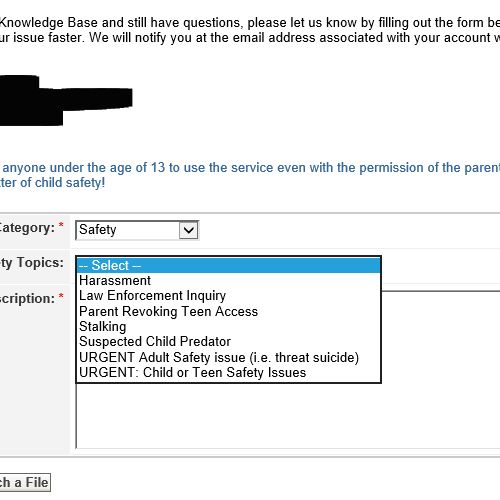Screen dimensions: 500x500
Task: Click the blacked-out redacted account area
Action: pos(66,100)
